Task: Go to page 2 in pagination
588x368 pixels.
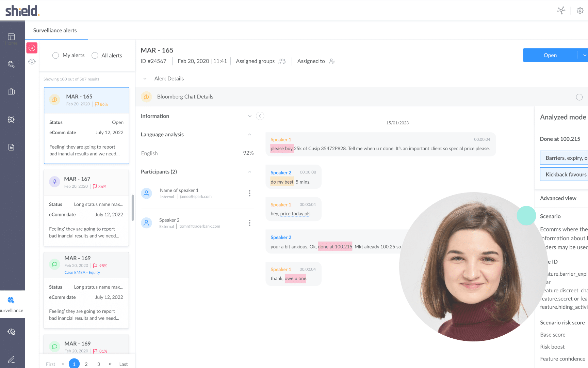Action: point(86,364)
